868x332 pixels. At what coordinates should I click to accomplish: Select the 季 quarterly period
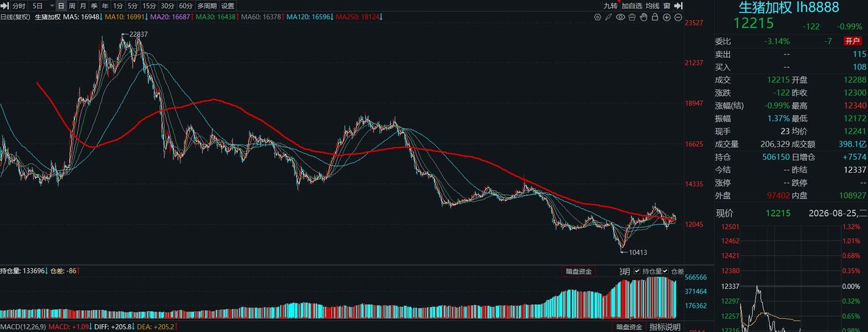click(x=94, y=5)
